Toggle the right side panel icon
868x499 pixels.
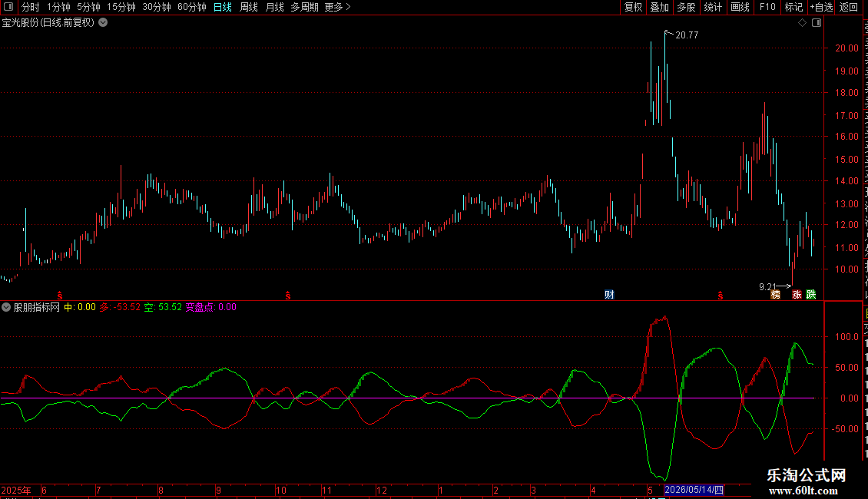(817, 23)
